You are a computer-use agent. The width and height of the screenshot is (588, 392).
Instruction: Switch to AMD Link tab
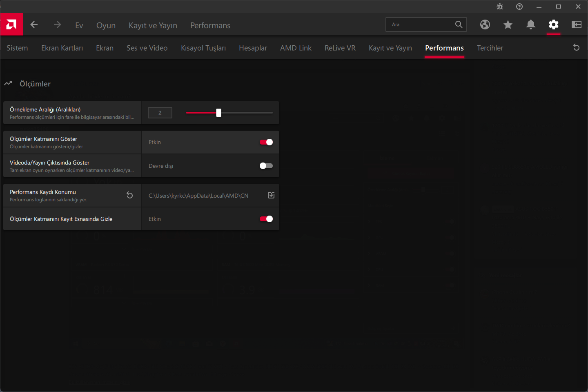[296, 48]
